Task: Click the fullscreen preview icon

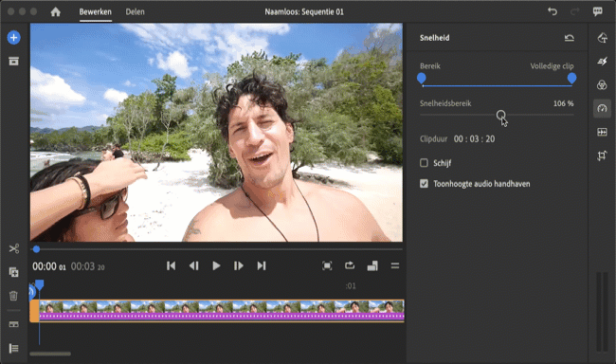Action: point(327,265)
